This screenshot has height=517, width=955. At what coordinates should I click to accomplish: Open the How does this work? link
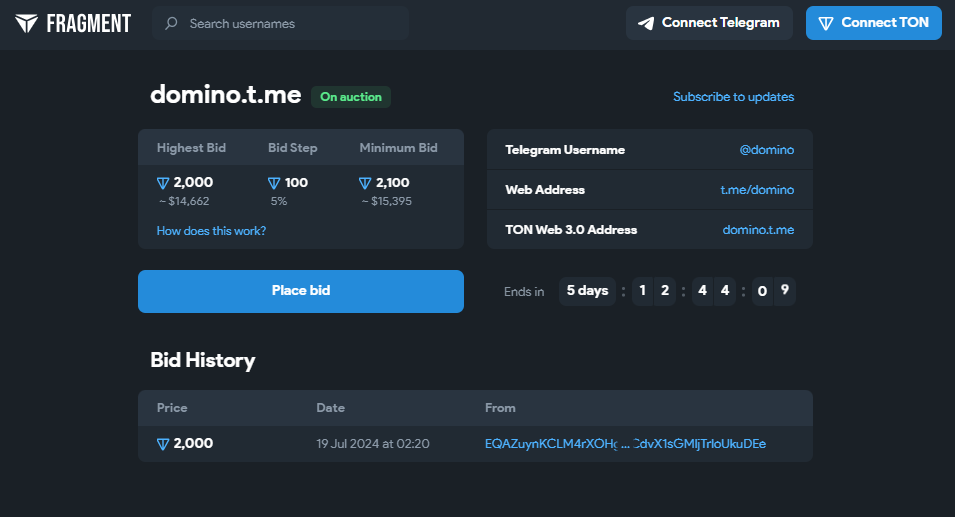(x=211, y=231)
